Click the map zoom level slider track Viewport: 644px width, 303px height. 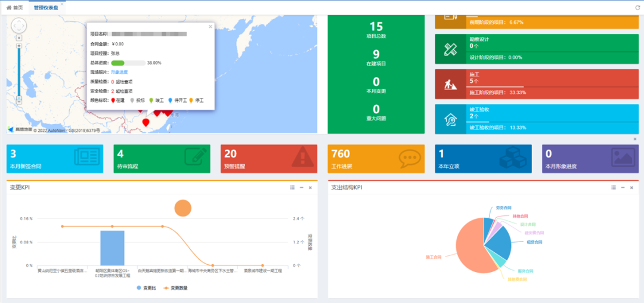tap(19, 72)
